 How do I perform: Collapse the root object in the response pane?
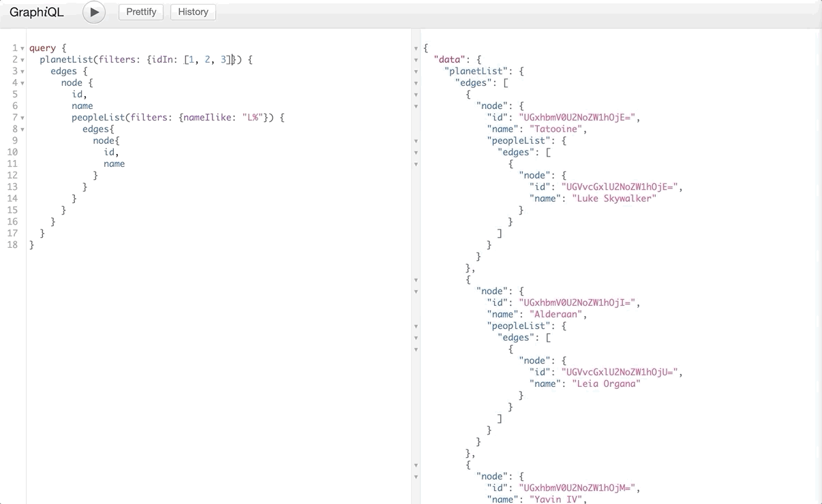416,48
